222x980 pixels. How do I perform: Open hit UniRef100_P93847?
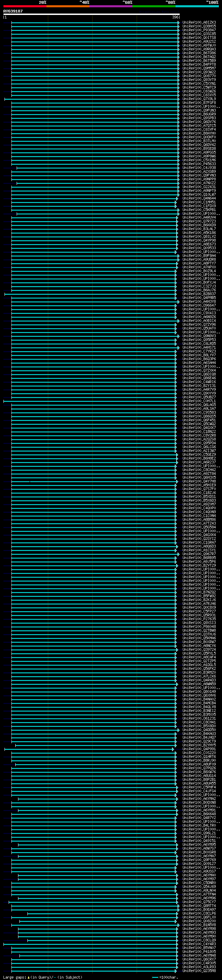point(199,30)
